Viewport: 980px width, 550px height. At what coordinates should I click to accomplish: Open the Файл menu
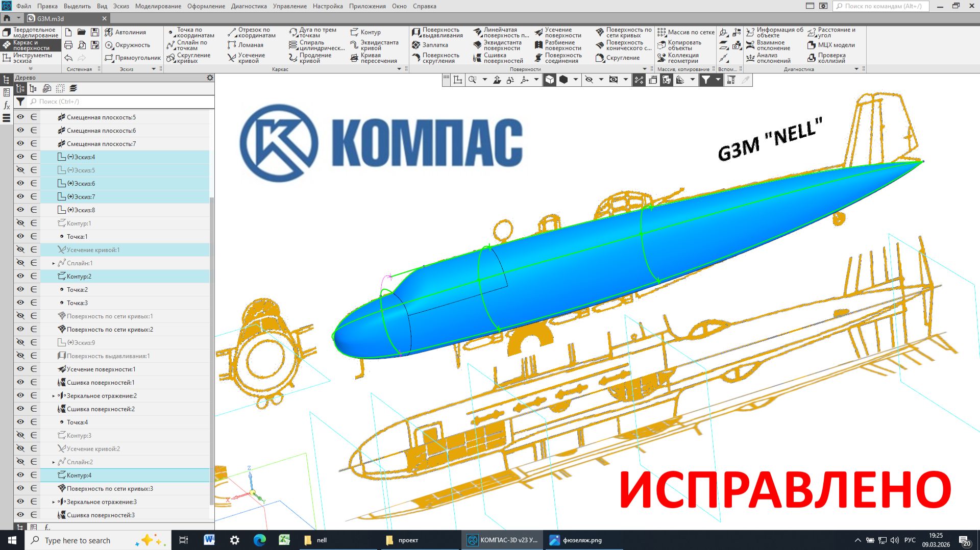pyautogui.click(x=23, y=6)
